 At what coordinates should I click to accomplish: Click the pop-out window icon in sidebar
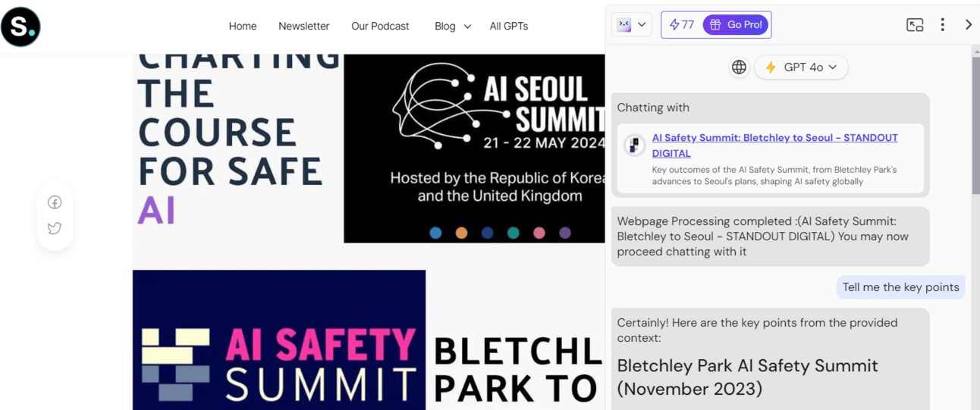click(x=915, y=24)
